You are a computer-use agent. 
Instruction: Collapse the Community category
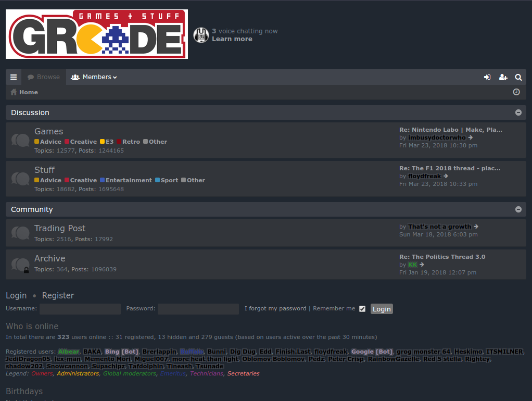coord(518,209)
